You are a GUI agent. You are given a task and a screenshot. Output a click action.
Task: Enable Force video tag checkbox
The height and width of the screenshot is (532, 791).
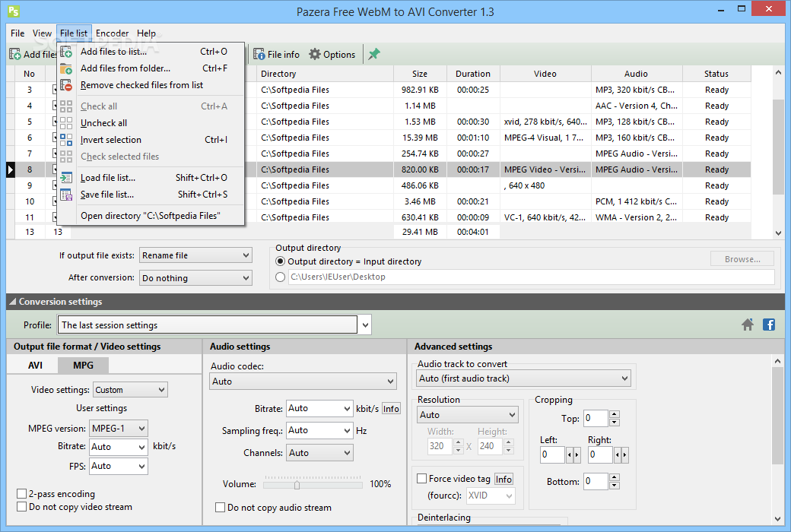[x=421, y=479]
